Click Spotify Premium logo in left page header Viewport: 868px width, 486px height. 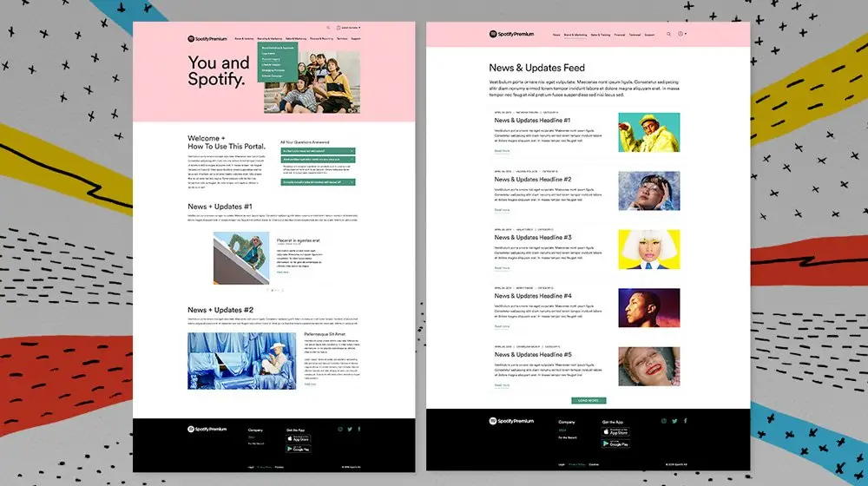click(201, 39)
